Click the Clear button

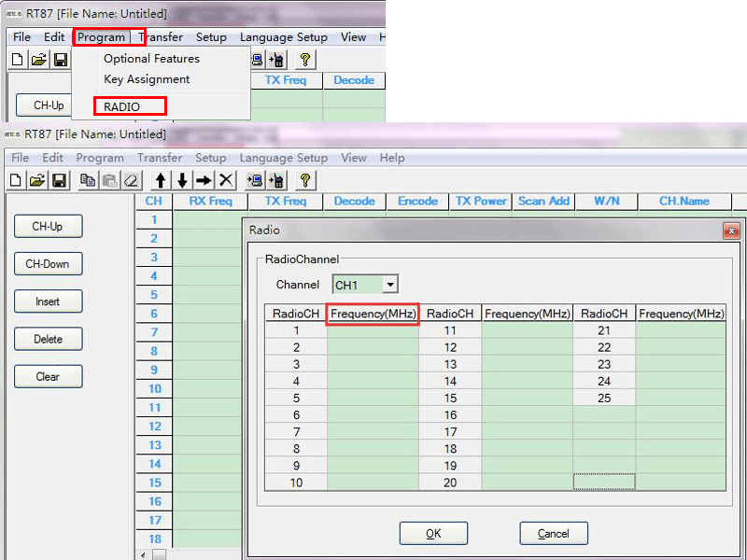(x=48, y=377)
